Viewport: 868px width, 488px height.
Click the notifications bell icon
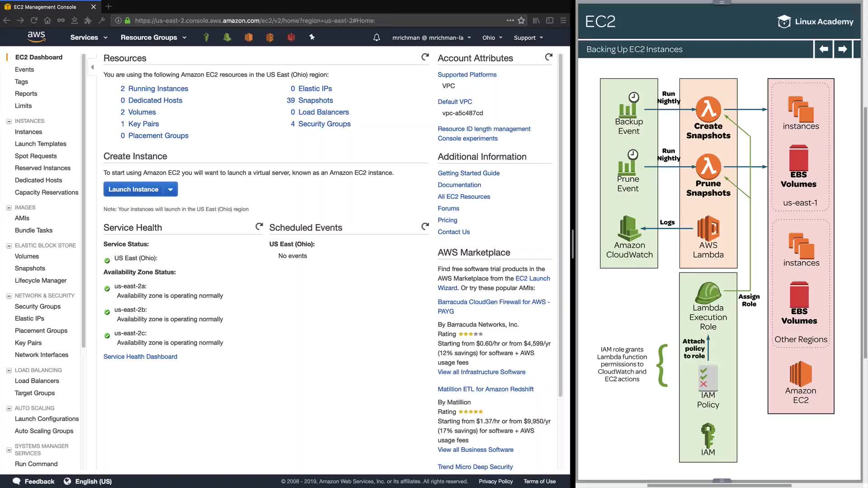(377, 38)
